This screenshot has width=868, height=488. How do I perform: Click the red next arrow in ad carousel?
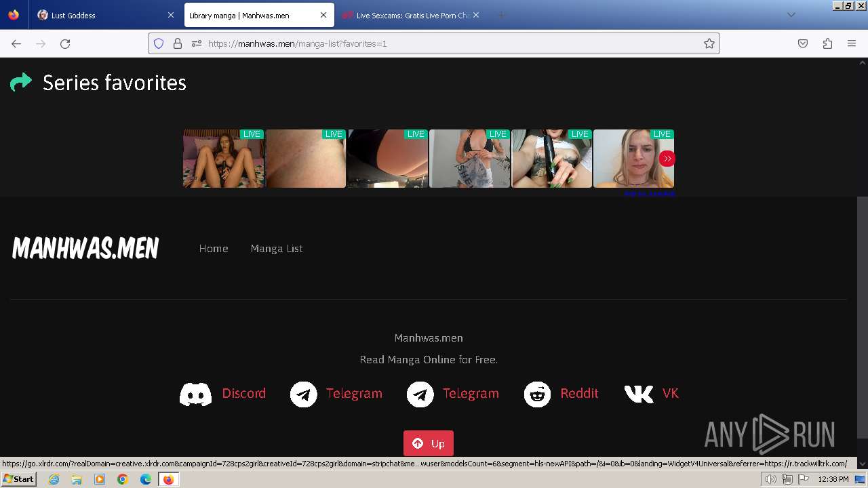667,159
